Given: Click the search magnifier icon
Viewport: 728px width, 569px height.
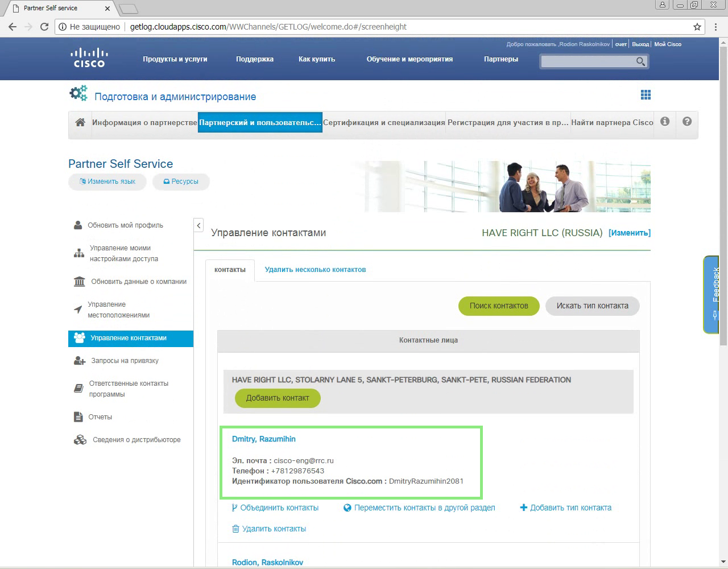Looking at the screenshot, I should (640, 61).
